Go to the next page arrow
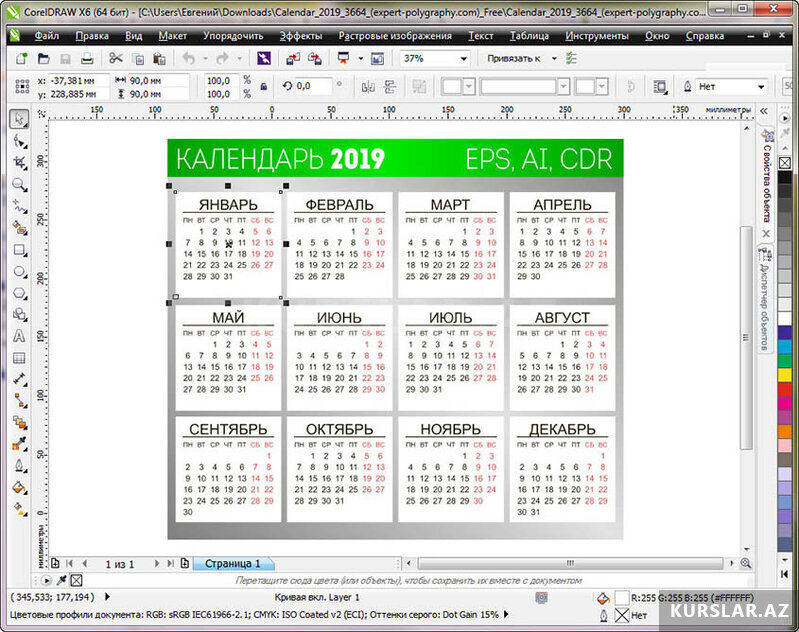The width and height of the screenshot is (799, 632). [x=156, y=563]
